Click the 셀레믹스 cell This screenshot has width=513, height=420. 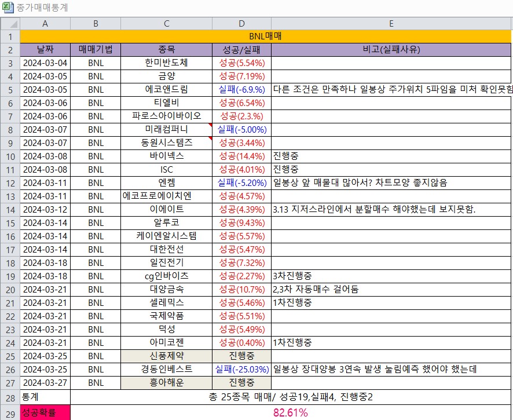(167, 303)
